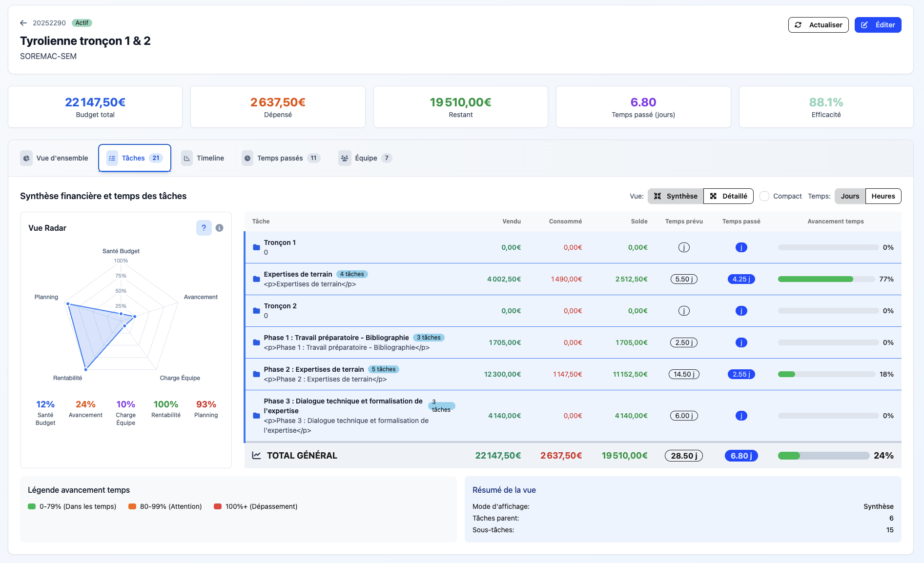Click the blue time-spent badge for Tronçon 2
This screenshot has height=563, width=924.
click(741, 311)
